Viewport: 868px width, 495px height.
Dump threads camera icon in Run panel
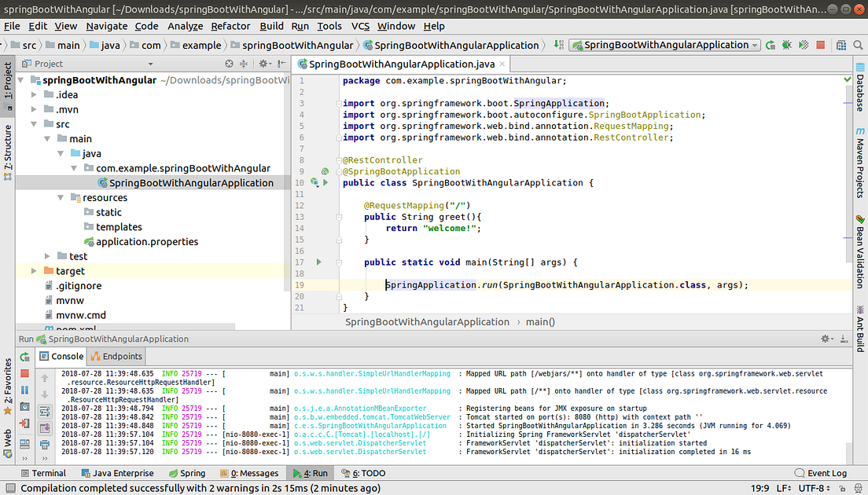click(x=25, y=406)
